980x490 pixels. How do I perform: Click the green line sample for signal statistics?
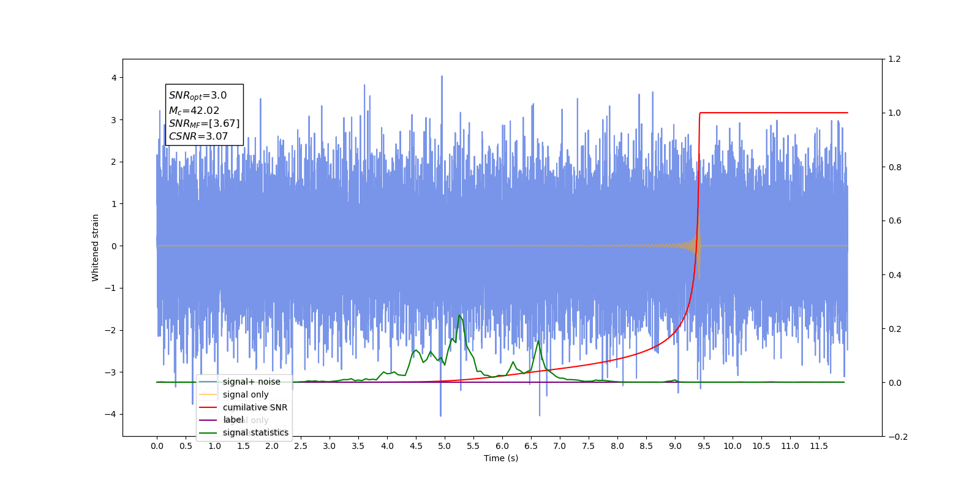point(208,432)
